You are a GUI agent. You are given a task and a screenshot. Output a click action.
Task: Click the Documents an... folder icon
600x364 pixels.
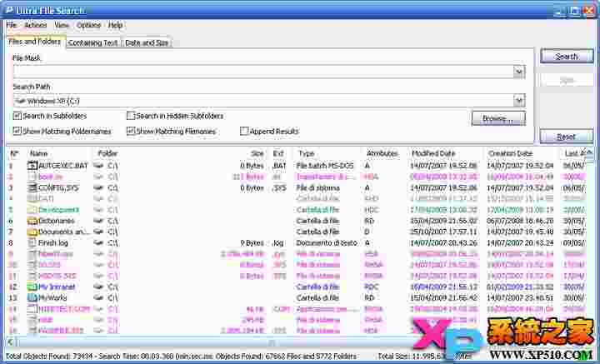pyautogui.click(x=32, y=232)
